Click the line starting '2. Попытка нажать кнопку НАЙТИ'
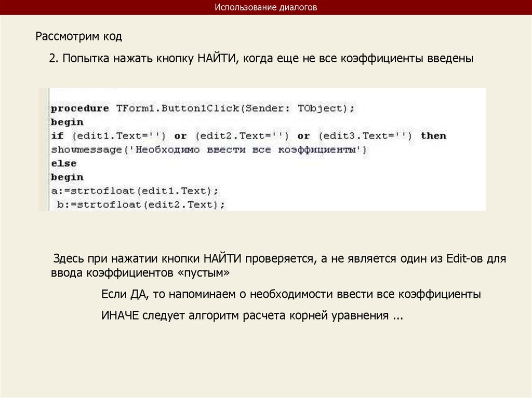The image size is (532, 398). pos(261,58)
